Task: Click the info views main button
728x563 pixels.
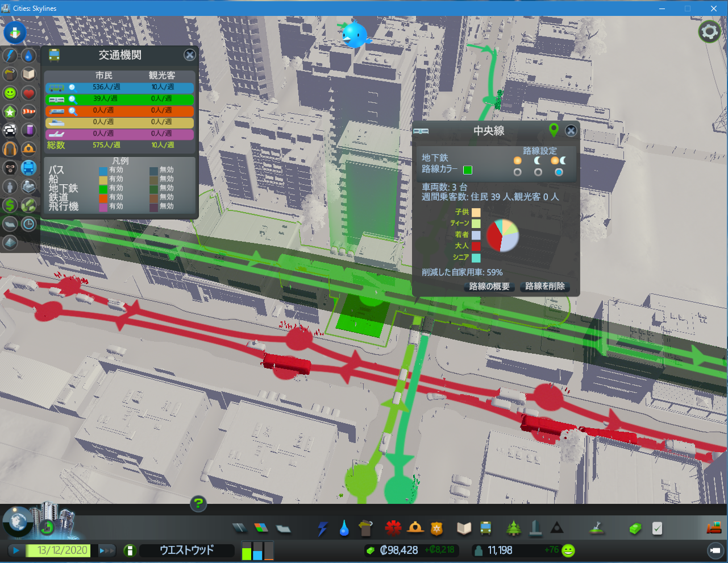Action: point(15,32)
